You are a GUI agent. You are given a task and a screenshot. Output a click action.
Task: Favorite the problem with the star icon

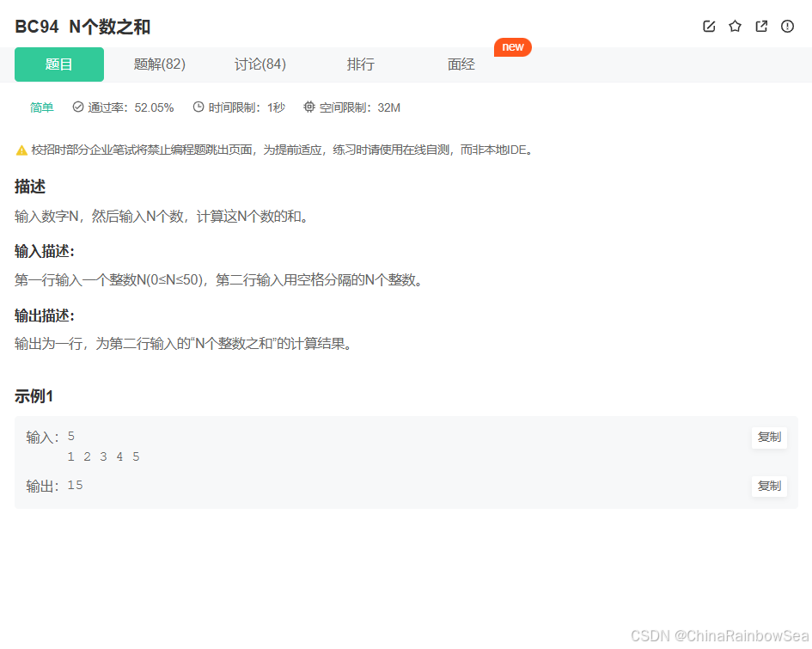(735, 27)
